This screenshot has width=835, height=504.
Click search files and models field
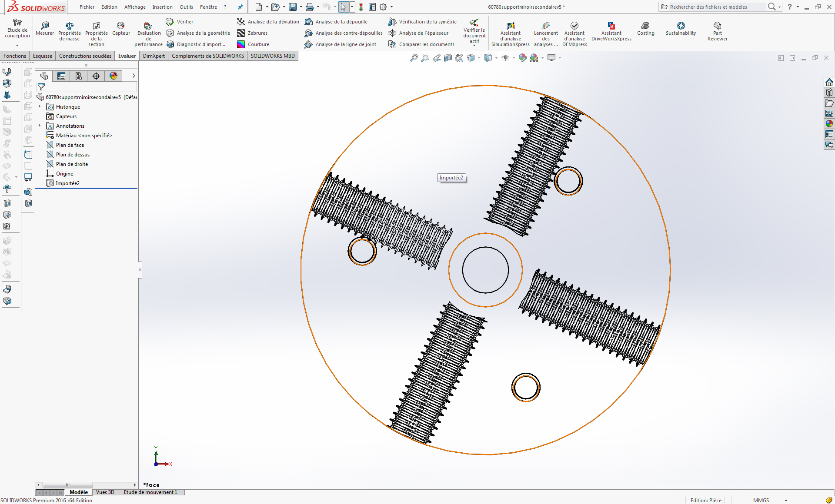pos(717,7)
